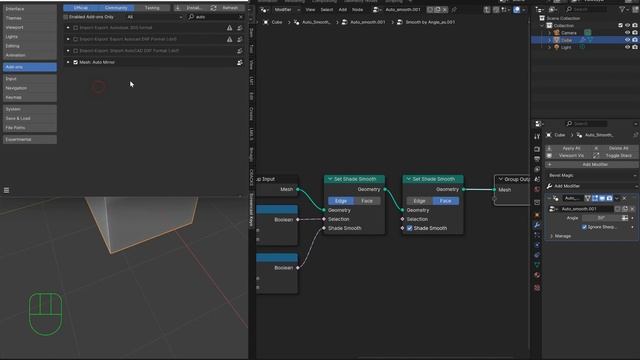Disable Light in renders via camera icon
640x360 pixels.
[x=635, y=47]
